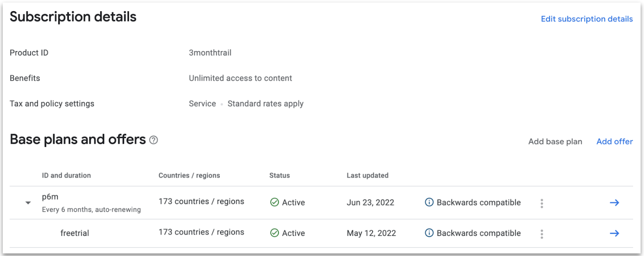This screenshot has width=644, height=256.
Task: Click the 3monthtrail product ID value
Action: tap(210, 53)
